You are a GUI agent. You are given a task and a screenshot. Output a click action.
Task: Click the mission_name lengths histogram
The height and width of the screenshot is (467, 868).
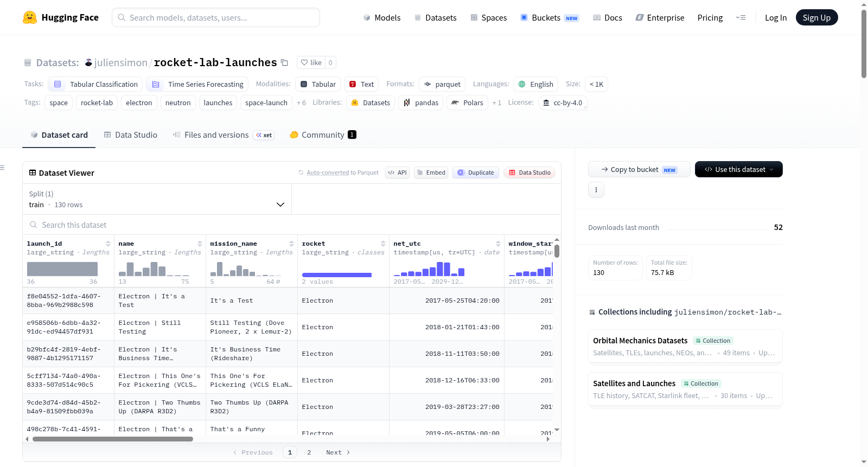[x=245, y=269]
